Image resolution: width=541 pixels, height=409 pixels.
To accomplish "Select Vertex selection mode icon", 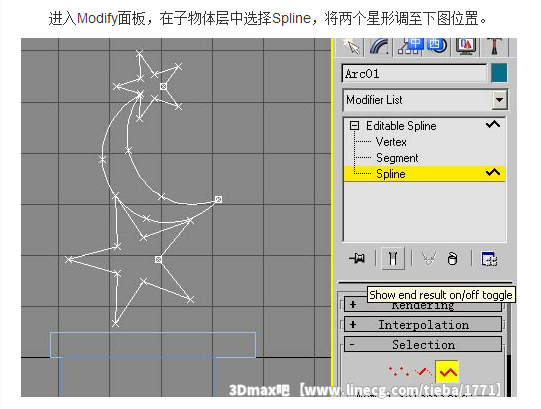I will [x=399, y=372].
